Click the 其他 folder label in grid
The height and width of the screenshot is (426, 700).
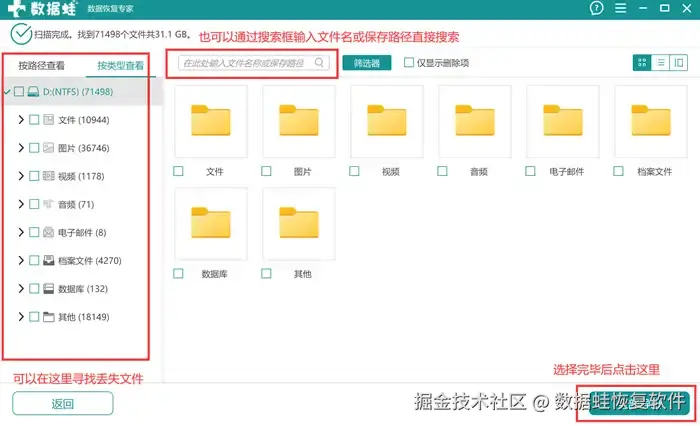(303, 274)
